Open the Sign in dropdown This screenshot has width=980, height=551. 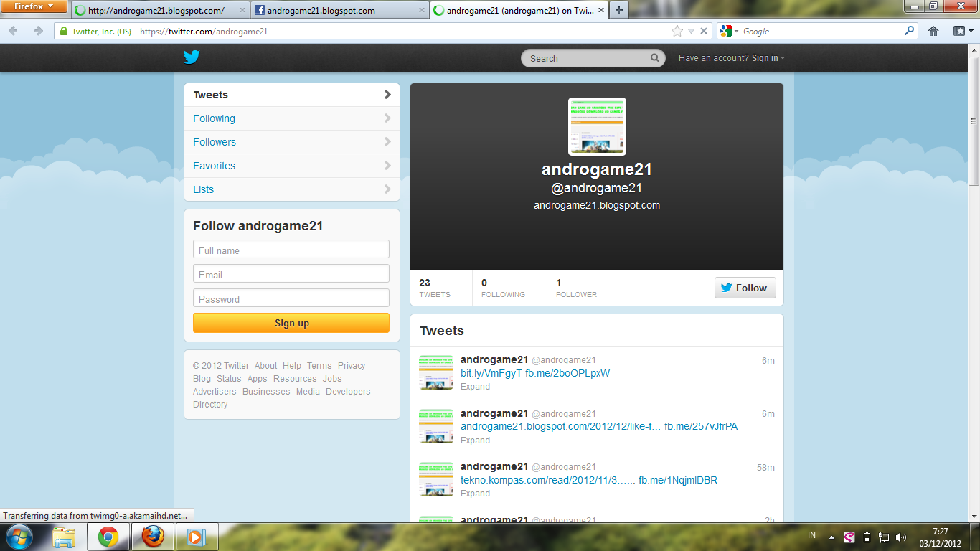[768, 58]
